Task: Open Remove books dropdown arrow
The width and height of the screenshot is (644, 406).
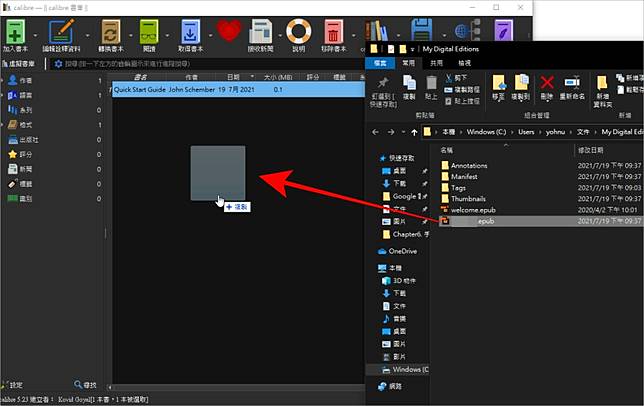Action: 354,36
